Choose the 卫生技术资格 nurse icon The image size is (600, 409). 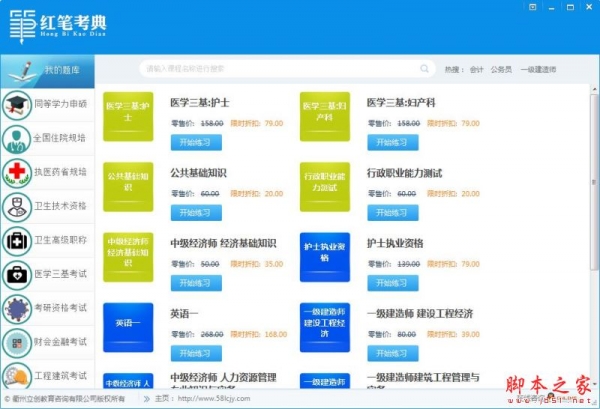[x=17, y=207]
